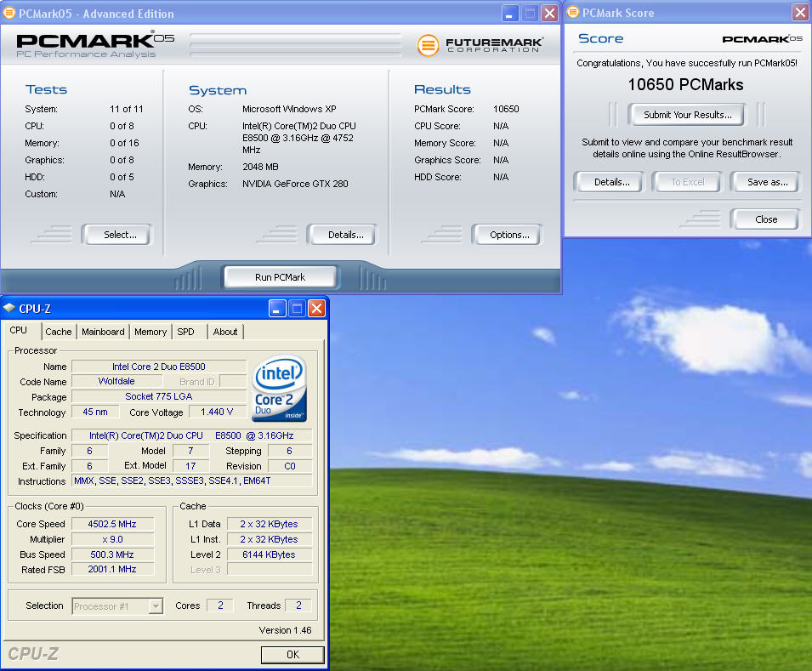Viewport: 812px width, 671px height.
Task: Click the Cores count value 2
Action: click(220, 606)
